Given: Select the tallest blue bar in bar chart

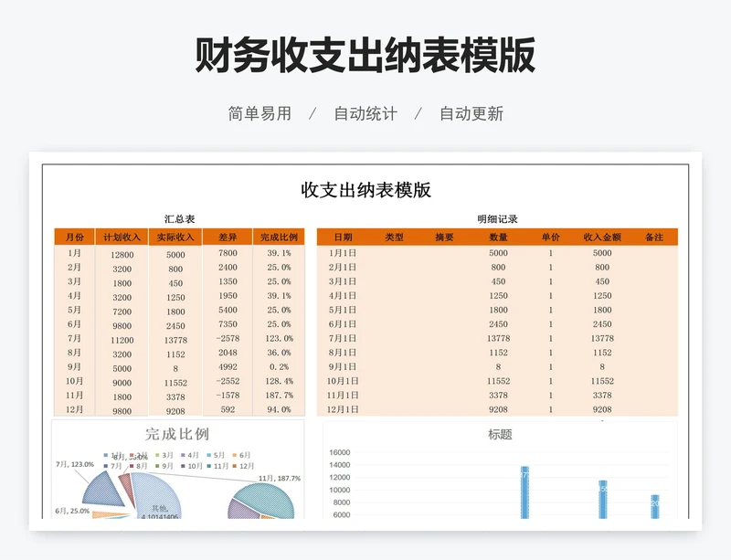Looking at the screenshot, I should pos(524,492).
